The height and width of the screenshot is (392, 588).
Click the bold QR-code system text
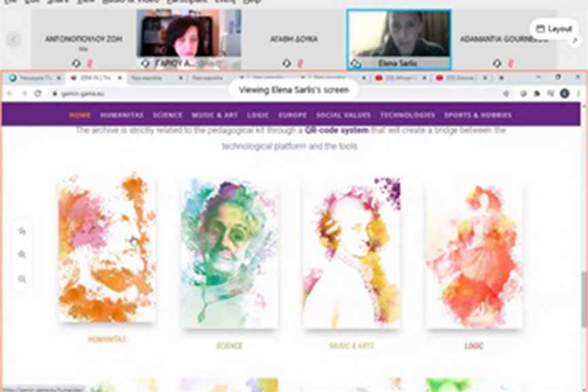[x=336, y=130]
